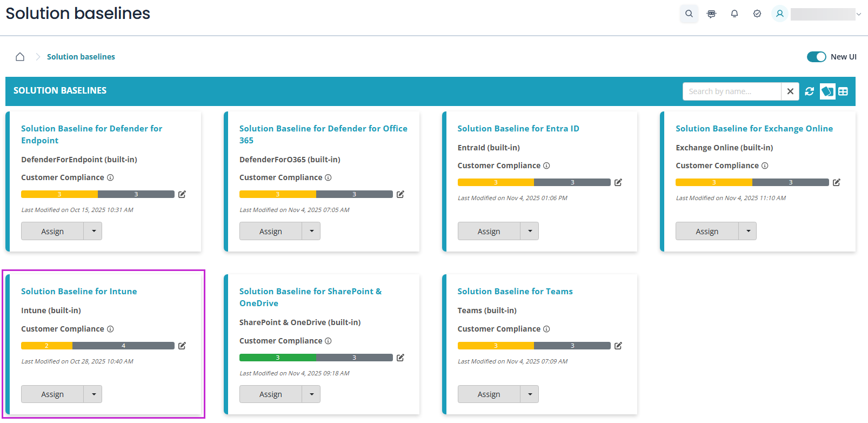Click the text "Intune (built-in)"
This screenshot has height=423, width=868.
tap(51, 310)
